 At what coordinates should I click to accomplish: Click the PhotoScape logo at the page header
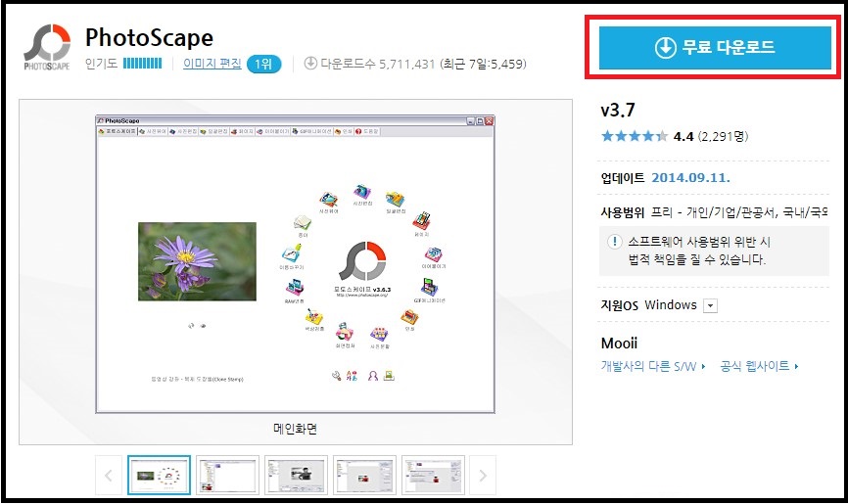coord(47,47)
